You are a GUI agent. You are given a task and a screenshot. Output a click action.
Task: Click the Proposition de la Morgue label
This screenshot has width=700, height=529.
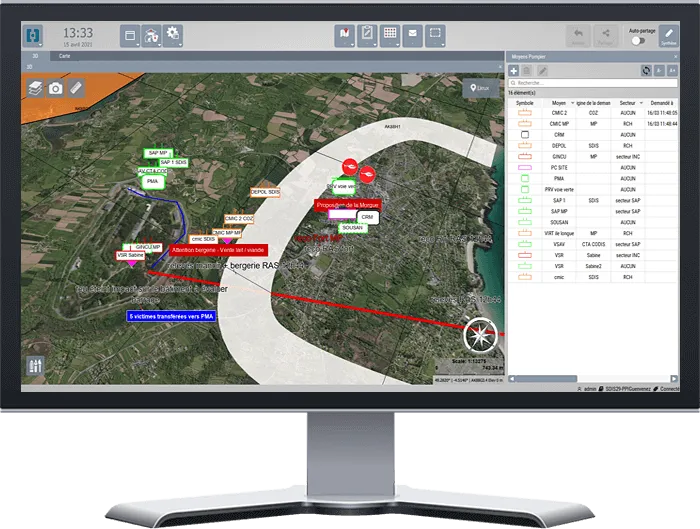(x=347, y=205)
